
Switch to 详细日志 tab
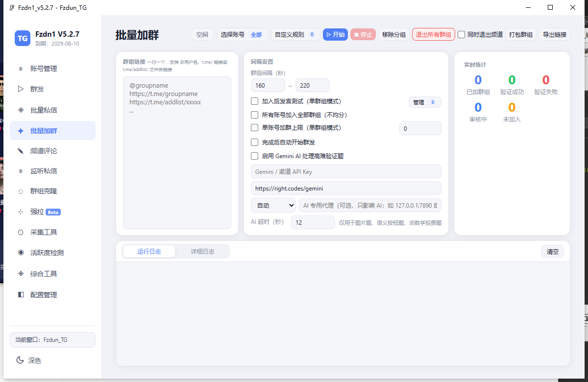point(202,251)
